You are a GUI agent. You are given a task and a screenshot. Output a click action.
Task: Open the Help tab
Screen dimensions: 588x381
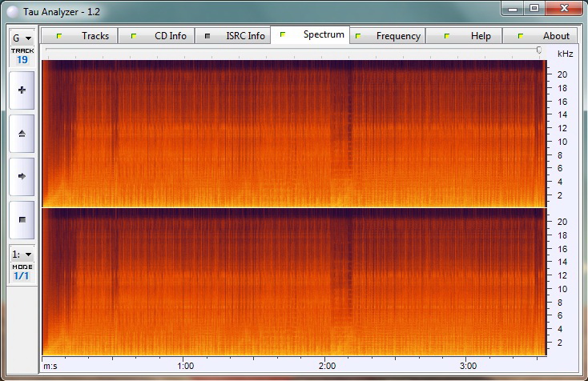(x=464, y=36)
